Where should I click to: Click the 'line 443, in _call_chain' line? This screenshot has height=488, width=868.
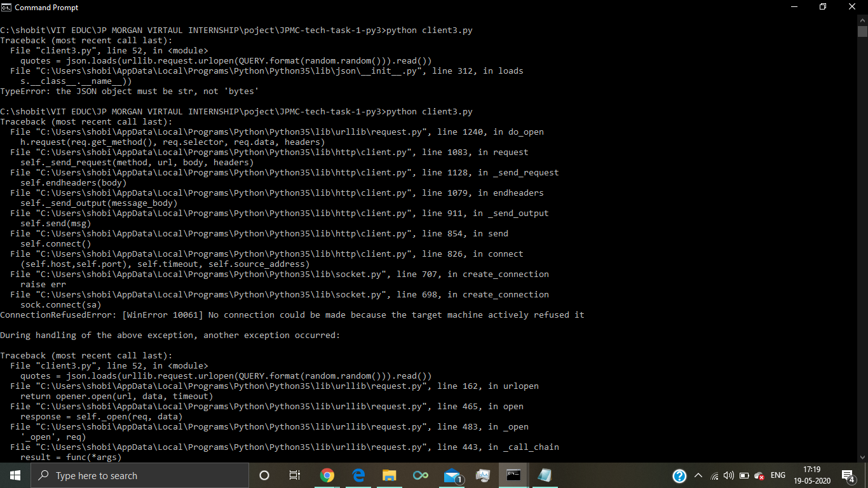click(x=285, y=447)
